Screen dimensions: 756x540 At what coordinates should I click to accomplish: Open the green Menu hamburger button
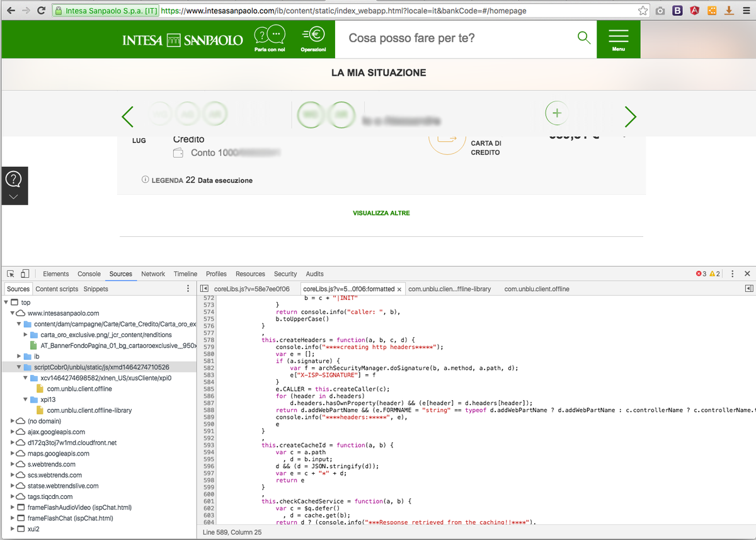(x=619, y=39)
